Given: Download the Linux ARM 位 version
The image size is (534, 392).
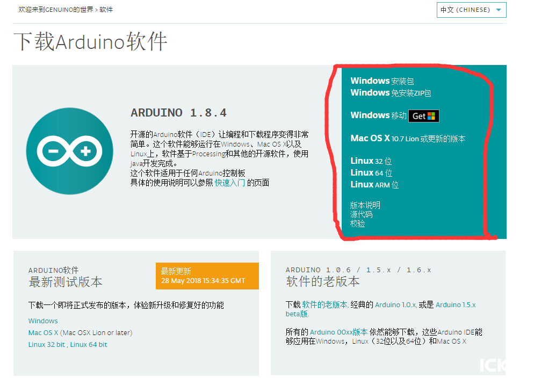Looking at the screenshot, I should coord(374,185).
